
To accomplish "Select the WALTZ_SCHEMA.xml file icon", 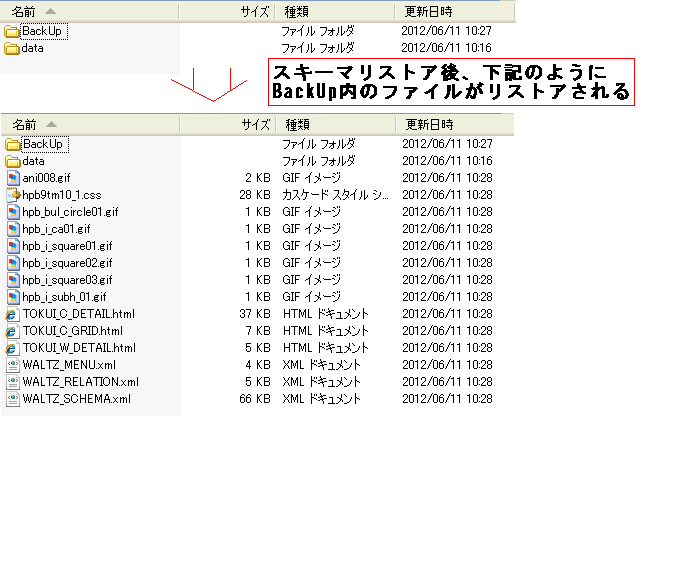I will click(13, 399).
